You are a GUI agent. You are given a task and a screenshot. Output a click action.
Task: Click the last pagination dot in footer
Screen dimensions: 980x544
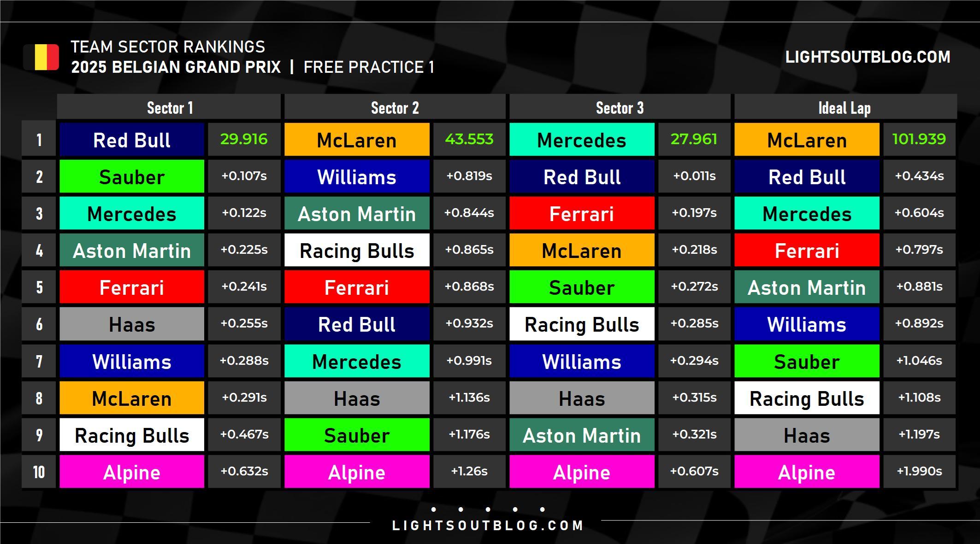click(543, 509)
